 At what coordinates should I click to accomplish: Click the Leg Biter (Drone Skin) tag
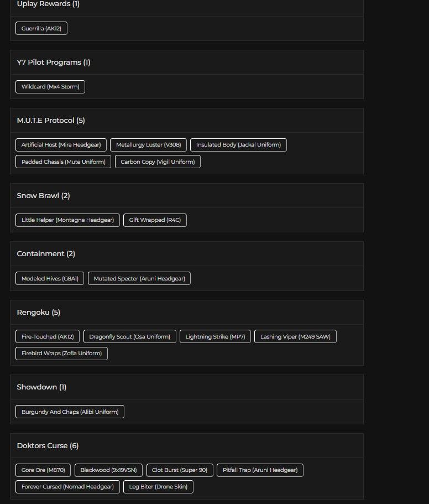click(x=158, y=487)
